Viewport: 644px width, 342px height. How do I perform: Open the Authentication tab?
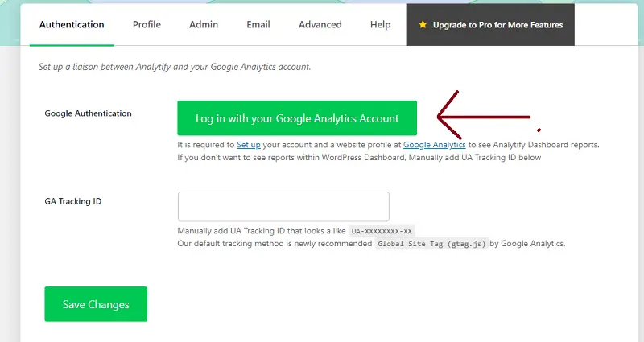72,24
